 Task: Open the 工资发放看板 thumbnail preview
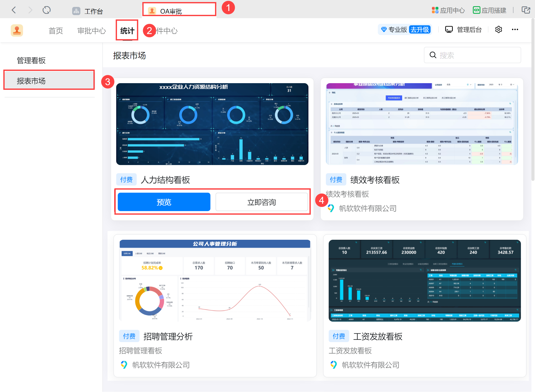point(424,280)
